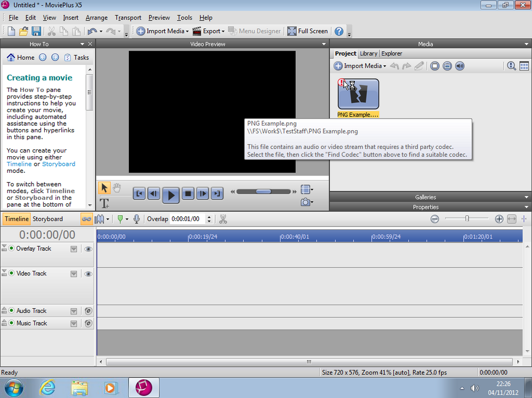The height and width of the screenshot is (398, 532).
Task: Click the Timeline hyperlink in How To
Action: pyautogui.click(x=19, y=164)
